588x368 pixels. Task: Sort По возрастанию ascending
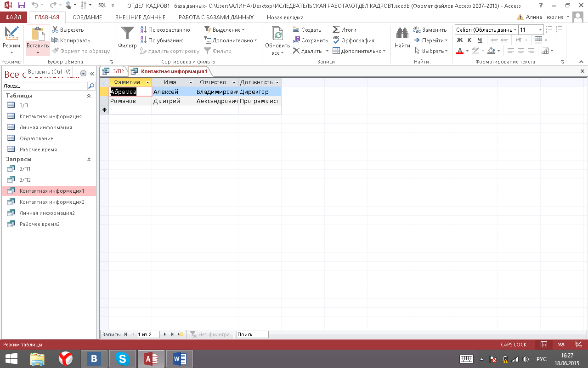[x=165, y=30]
